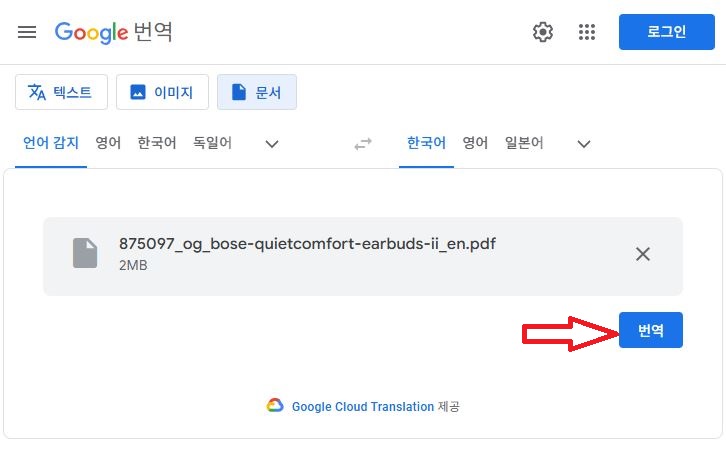
Task: Click the Google Cloud logo icon
Action: [x=275, y=405]
